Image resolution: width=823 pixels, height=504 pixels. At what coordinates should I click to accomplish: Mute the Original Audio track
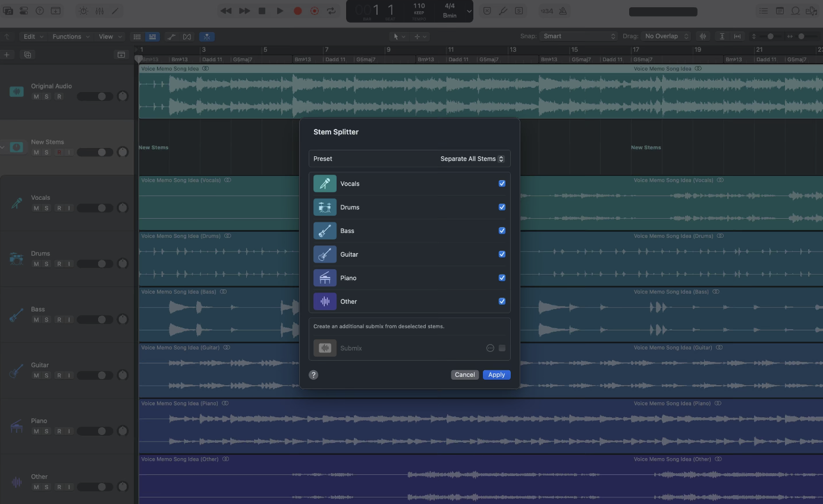[x=36, y=96]
